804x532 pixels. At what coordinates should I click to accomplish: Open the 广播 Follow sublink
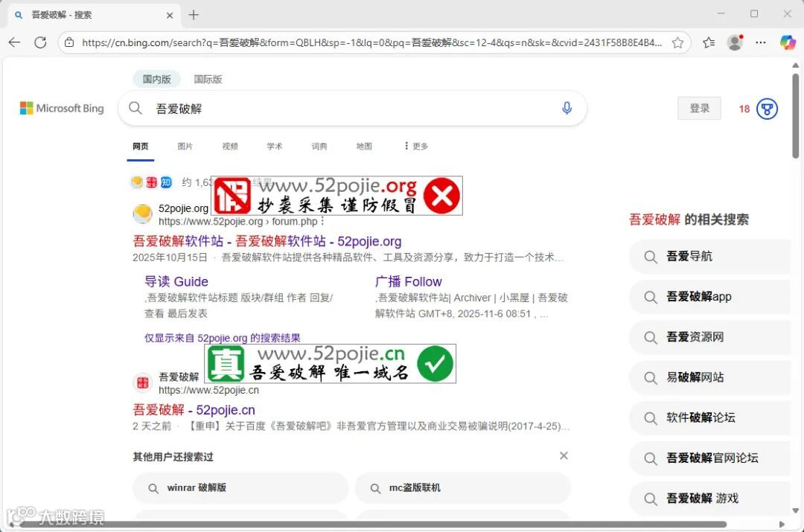[408, 281]
